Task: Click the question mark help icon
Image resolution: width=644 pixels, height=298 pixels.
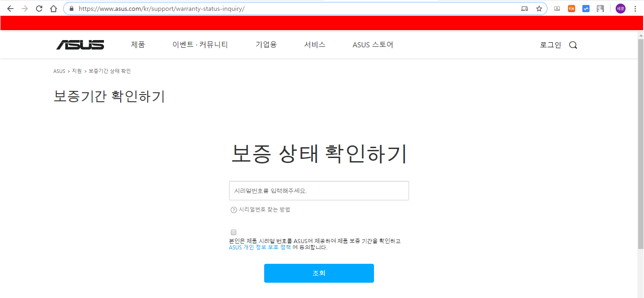Action: (x=234, y=210)
